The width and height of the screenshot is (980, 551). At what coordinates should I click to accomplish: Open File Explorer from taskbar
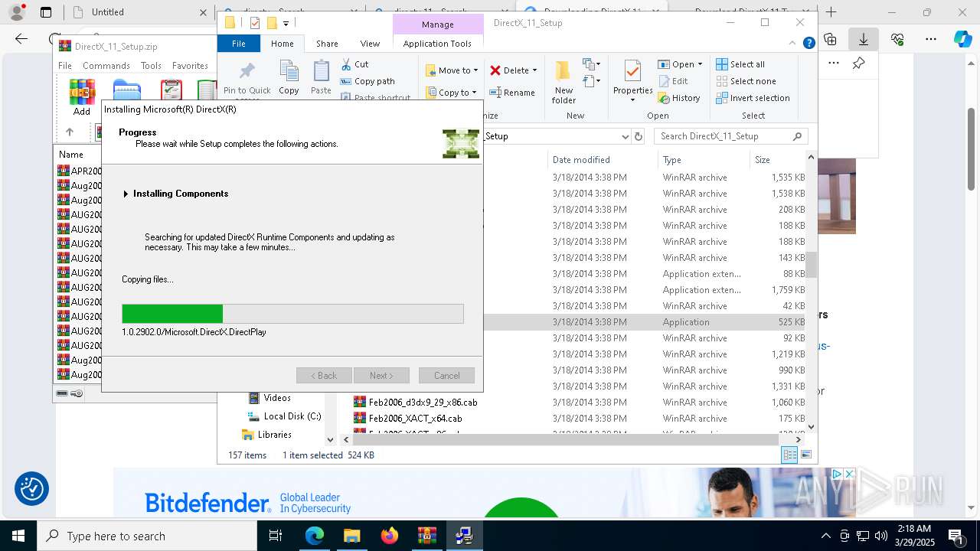(x=351, y=536)
